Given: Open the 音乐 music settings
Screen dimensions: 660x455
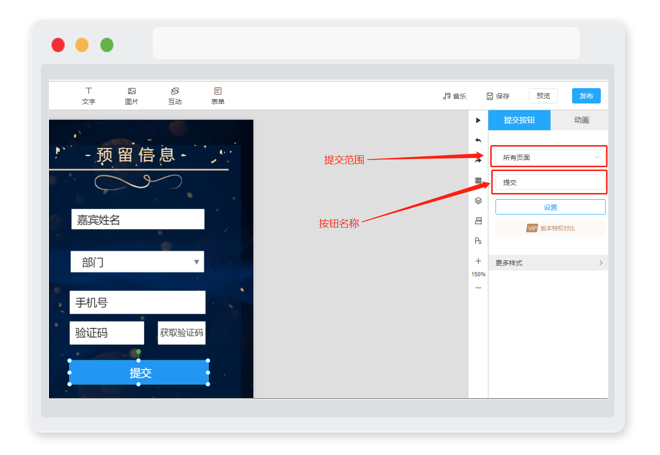Looking at the screenshot, I should point(454,96).
